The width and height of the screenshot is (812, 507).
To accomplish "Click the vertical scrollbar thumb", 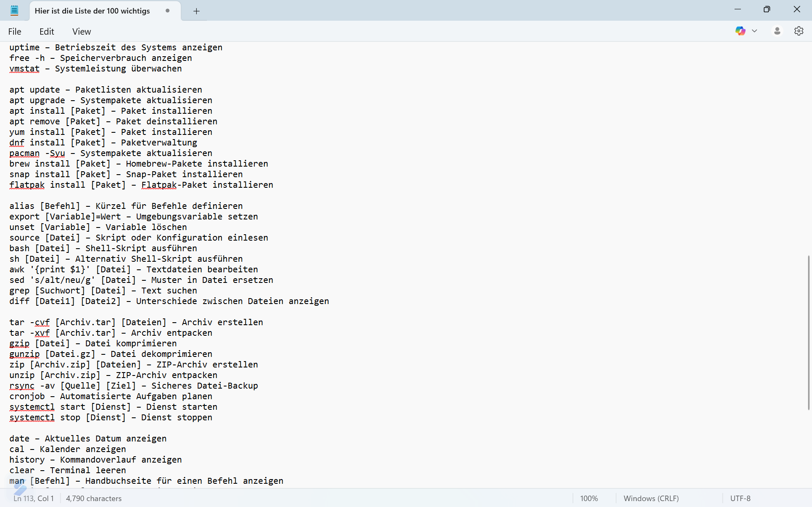I will (x=809, y=332).
